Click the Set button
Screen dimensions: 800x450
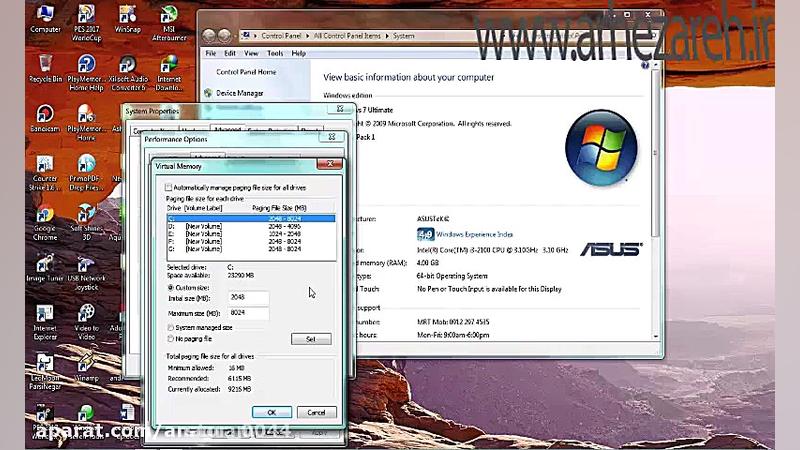[x=311, y=339]
